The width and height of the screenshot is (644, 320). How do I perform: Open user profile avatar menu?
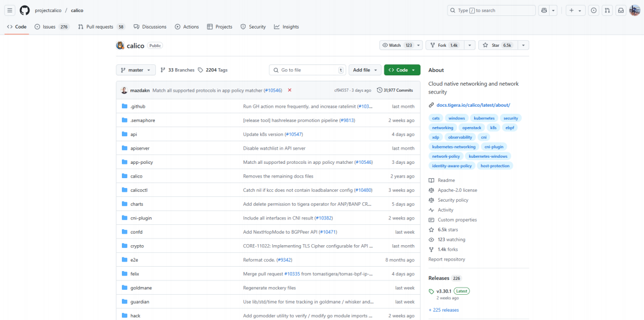[634, 10]
